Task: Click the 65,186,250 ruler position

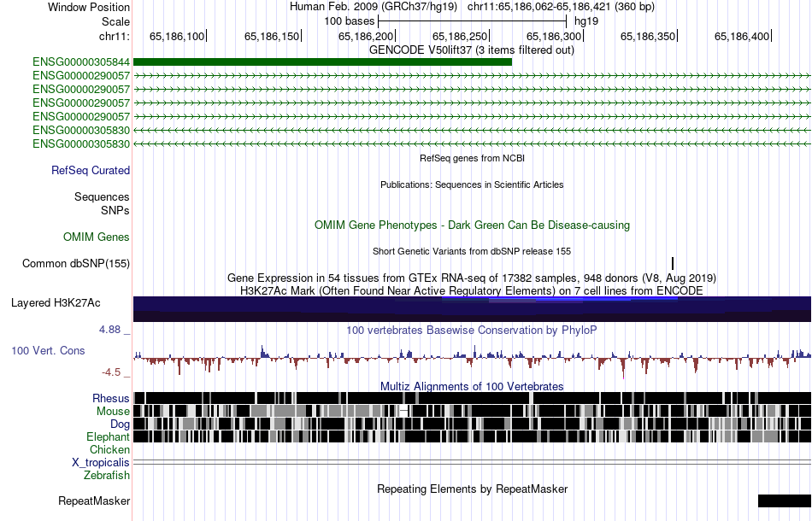Action: (x=461, y=36)
